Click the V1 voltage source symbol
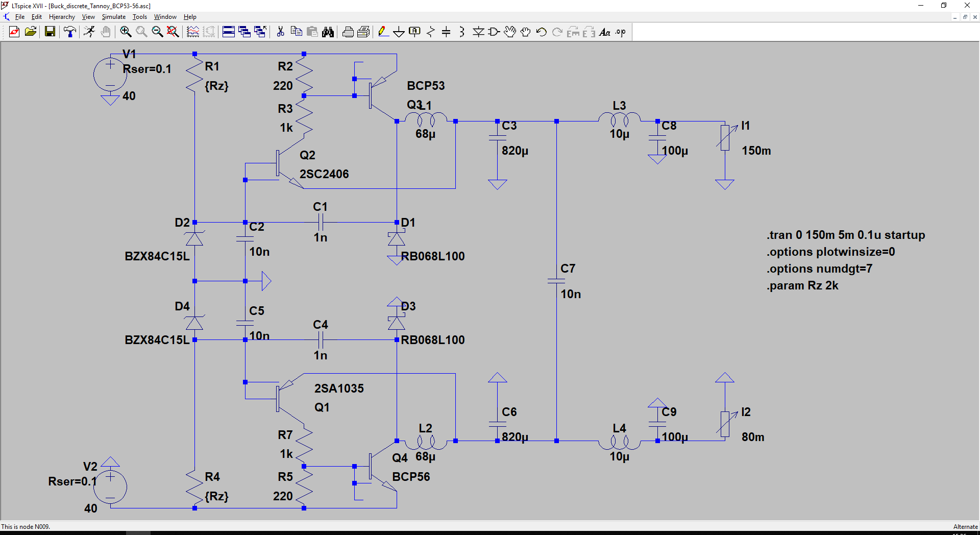The width and height of the screenshot is (980, 535). (110, 75)
